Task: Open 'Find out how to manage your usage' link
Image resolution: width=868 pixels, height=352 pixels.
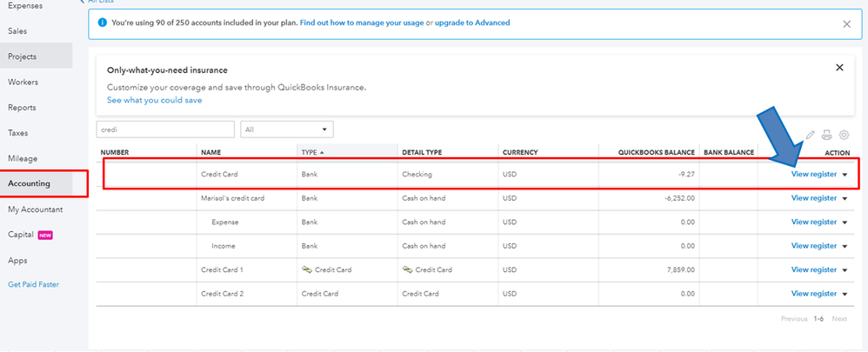Action: (362, 23)
